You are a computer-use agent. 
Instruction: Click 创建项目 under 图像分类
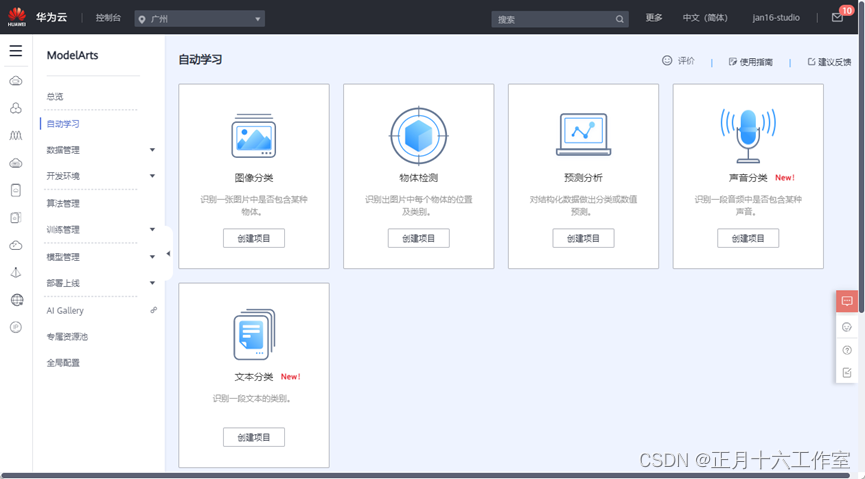[254, 238]
